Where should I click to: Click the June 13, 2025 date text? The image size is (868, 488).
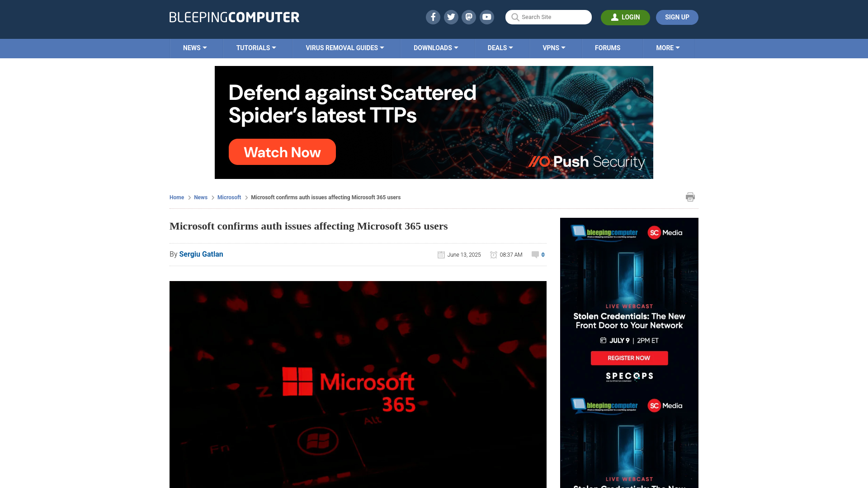click(464, 255)
